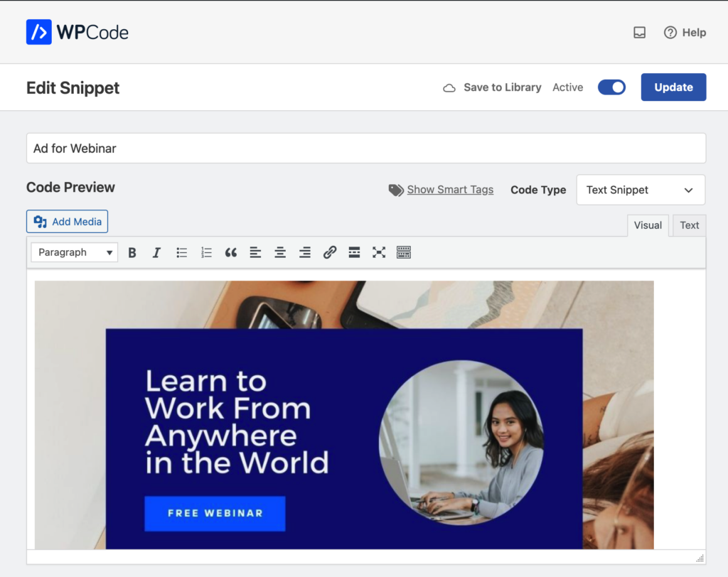Open the Show Smart Tags link
The width and height of the screenshot is (728, 577).
click(x=450, y=190)
